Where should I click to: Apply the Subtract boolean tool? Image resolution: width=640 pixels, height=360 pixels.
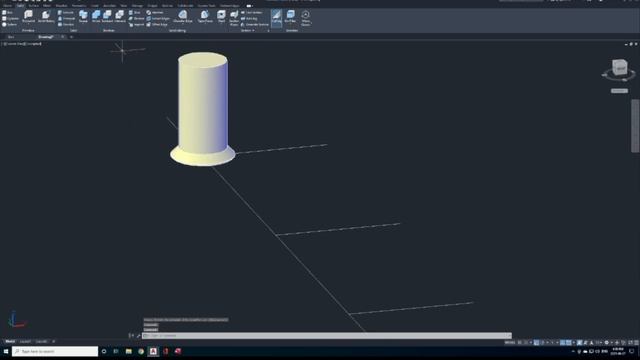107,17
